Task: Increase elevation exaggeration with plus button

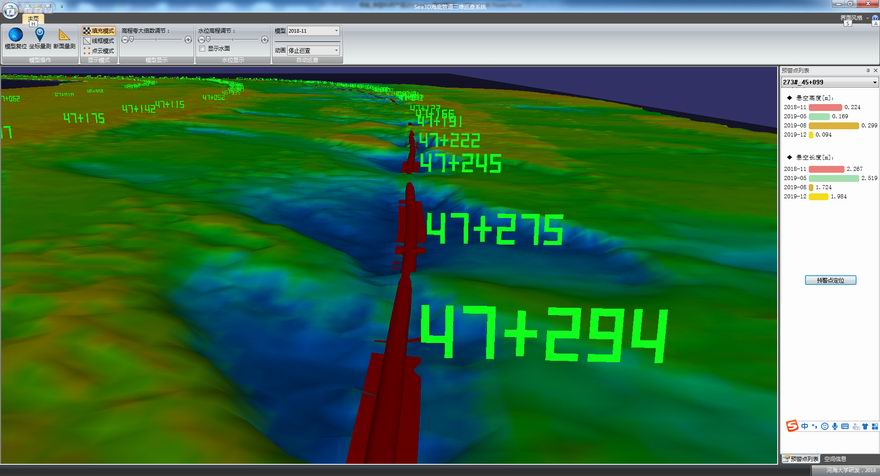Action: (x=188, y=40)
